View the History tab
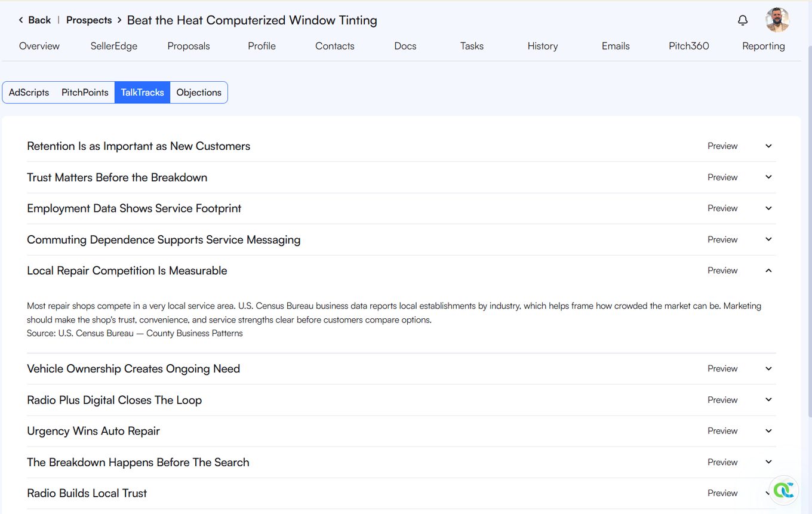The width and height of the screenshot is (812, 514). 543,46
